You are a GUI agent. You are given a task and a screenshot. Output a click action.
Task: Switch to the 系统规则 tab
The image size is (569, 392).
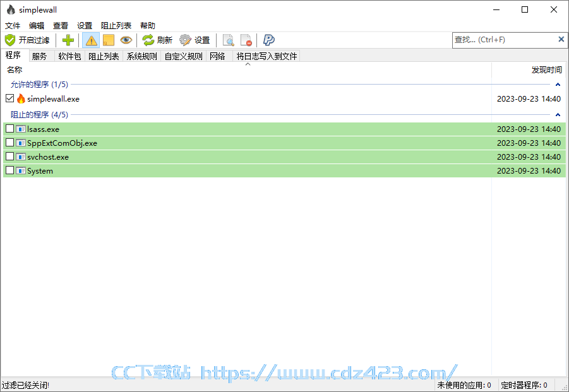pyautogui.click(x=142, y=56)
